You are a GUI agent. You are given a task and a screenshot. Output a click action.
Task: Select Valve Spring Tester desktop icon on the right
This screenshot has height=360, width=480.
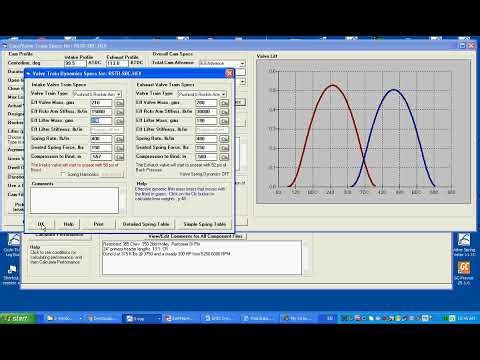[464, 245]
